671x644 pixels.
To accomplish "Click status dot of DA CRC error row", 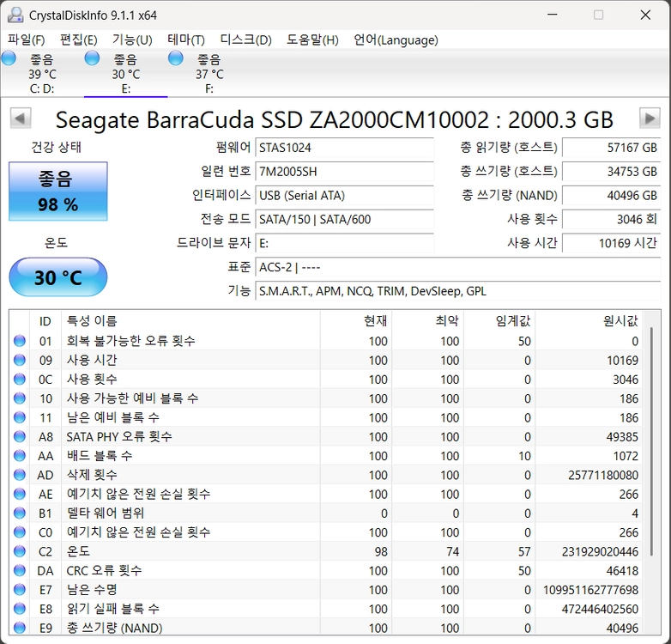I will coord(20,570).
